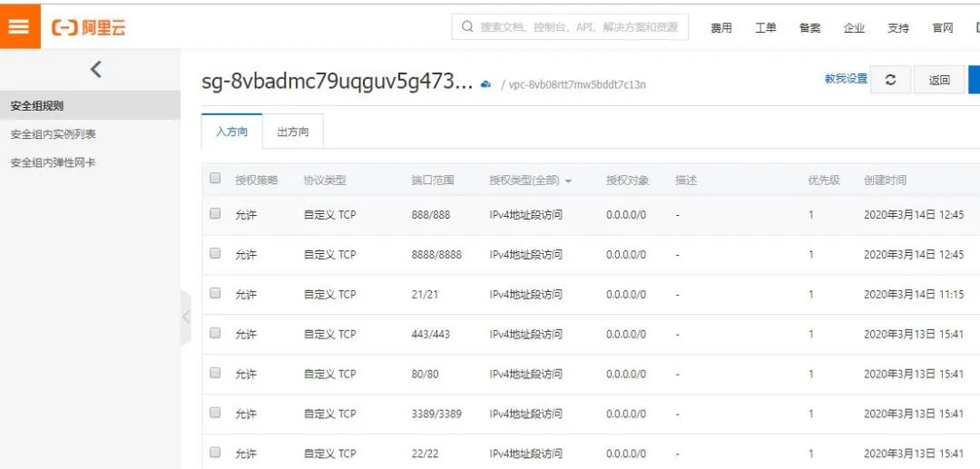Check the 80/80 rule checkbox
The width and height of the screenshot is (980, 469).
[x=215, y=372]
